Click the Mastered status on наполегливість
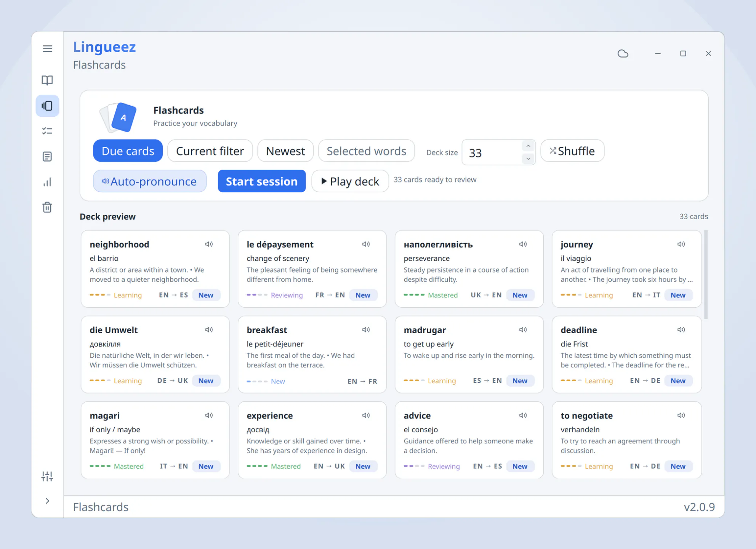 442,295
